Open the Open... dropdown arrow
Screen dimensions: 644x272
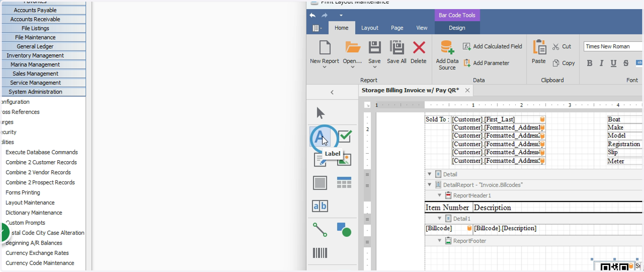pos(353,68)
